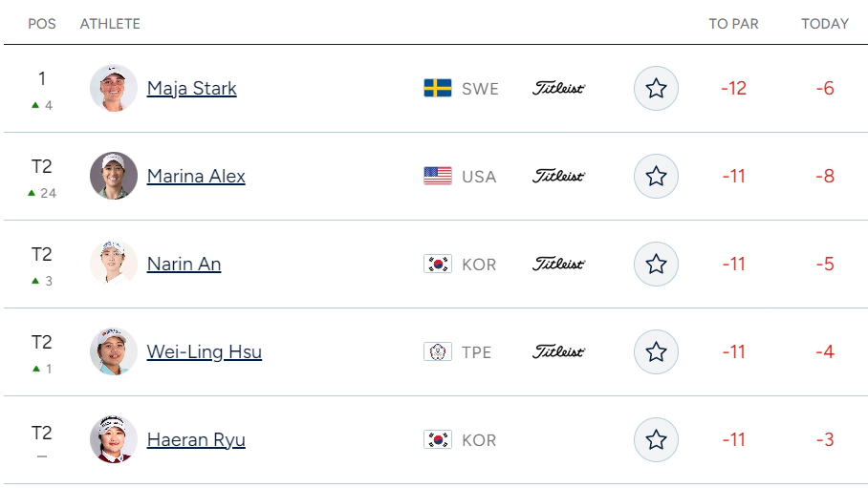
Task: Open Narin An's profile link
Action: [184, 264]
